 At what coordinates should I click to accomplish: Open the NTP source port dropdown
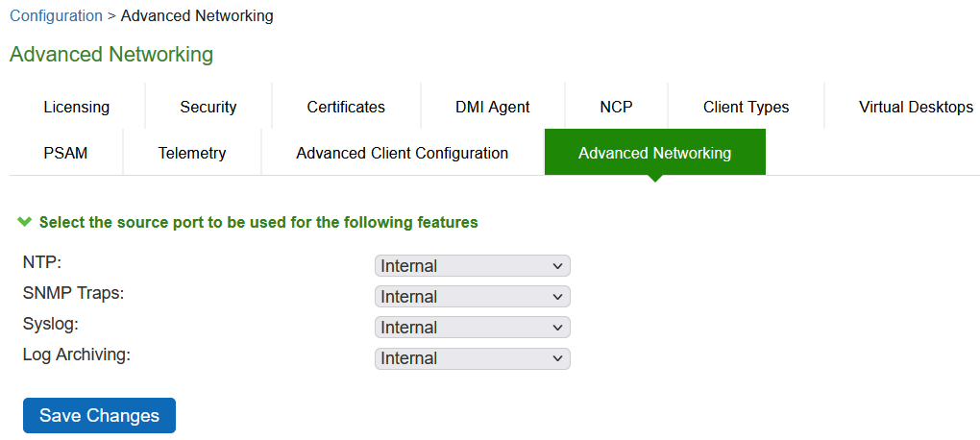point(472,266)
